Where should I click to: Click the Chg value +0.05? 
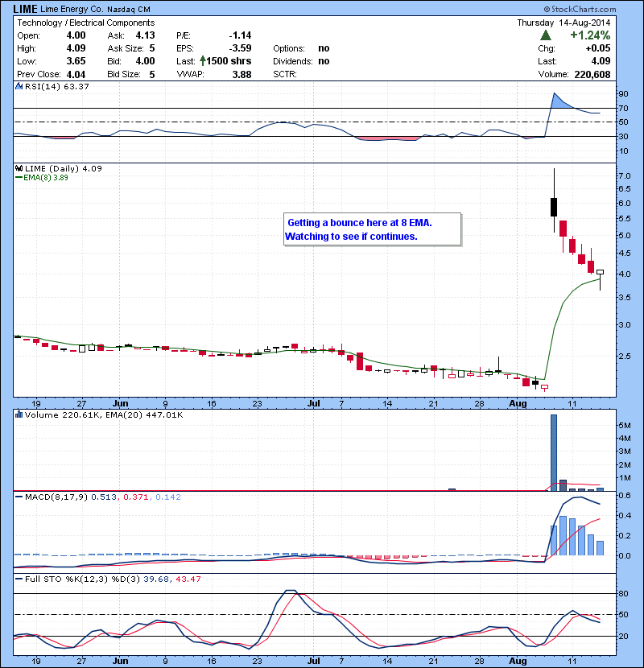pos(598,48)
